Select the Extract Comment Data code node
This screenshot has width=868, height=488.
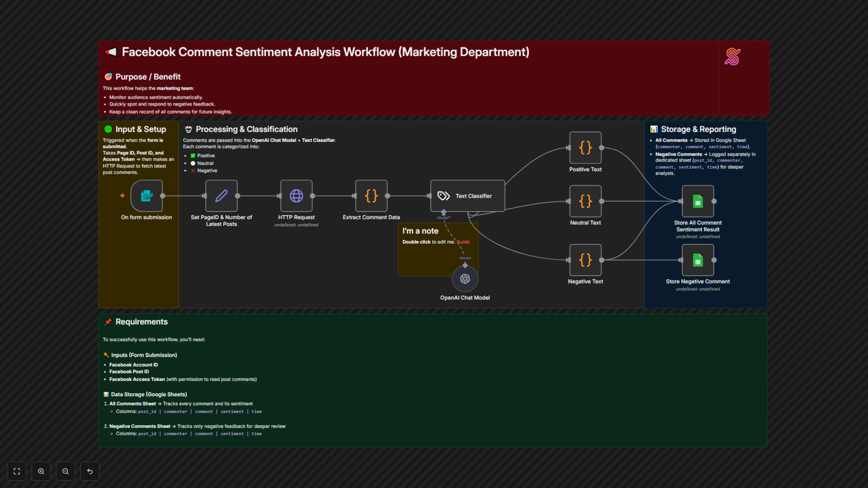pyautogui.click(x=371, y=196)
